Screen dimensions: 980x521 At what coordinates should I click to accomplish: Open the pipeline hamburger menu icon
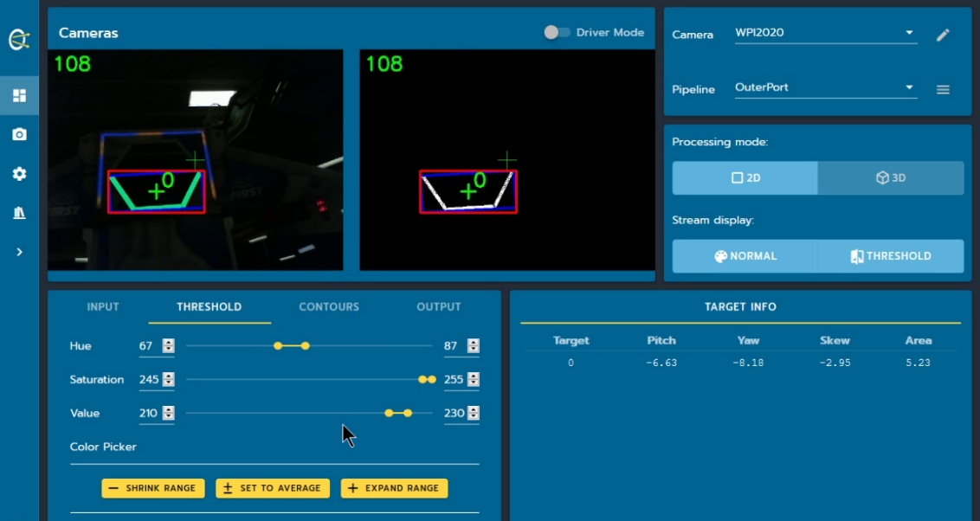[943, 90]
